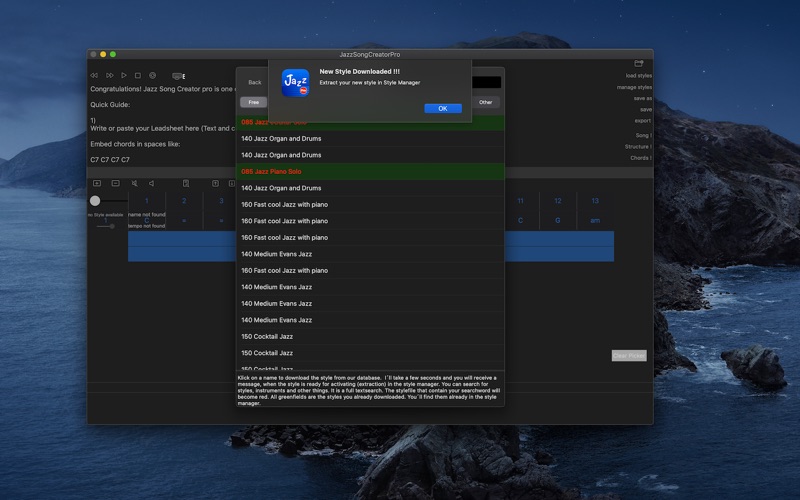Click the Clear Picker button
Viewport: 800px width, 500px height.
click(x=629, y=356)
